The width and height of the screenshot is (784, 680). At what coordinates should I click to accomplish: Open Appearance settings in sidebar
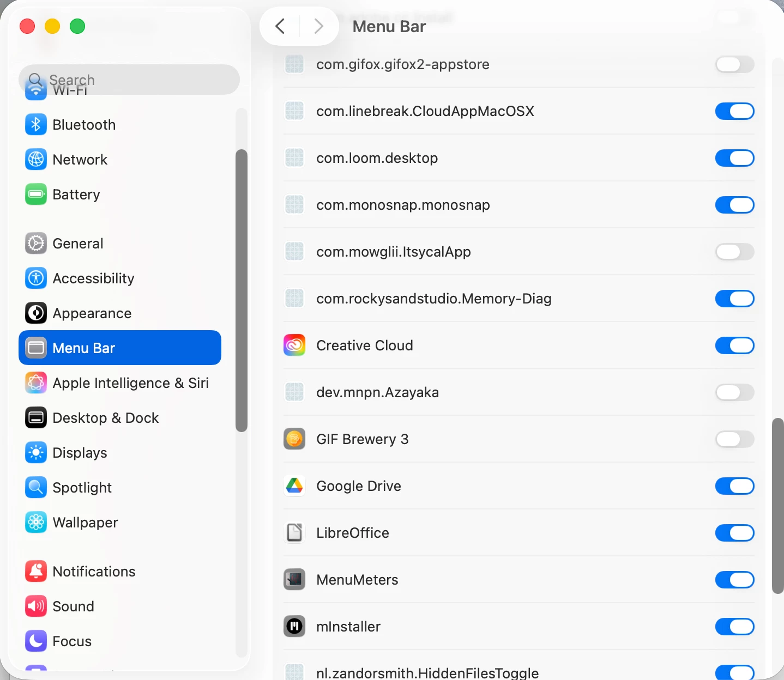click(120, 313)
